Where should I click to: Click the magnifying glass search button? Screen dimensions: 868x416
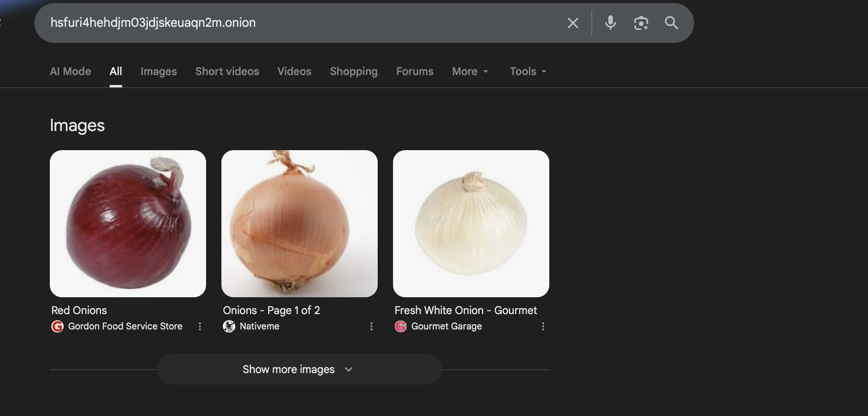point(671,23)
